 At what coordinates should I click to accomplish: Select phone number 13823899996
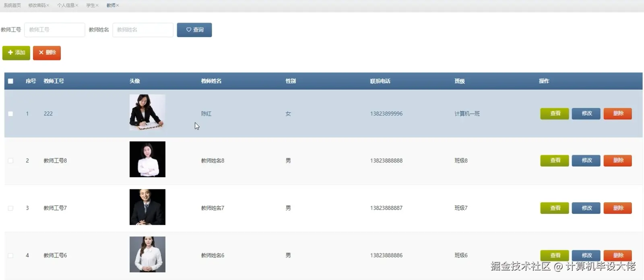(386, 114)
